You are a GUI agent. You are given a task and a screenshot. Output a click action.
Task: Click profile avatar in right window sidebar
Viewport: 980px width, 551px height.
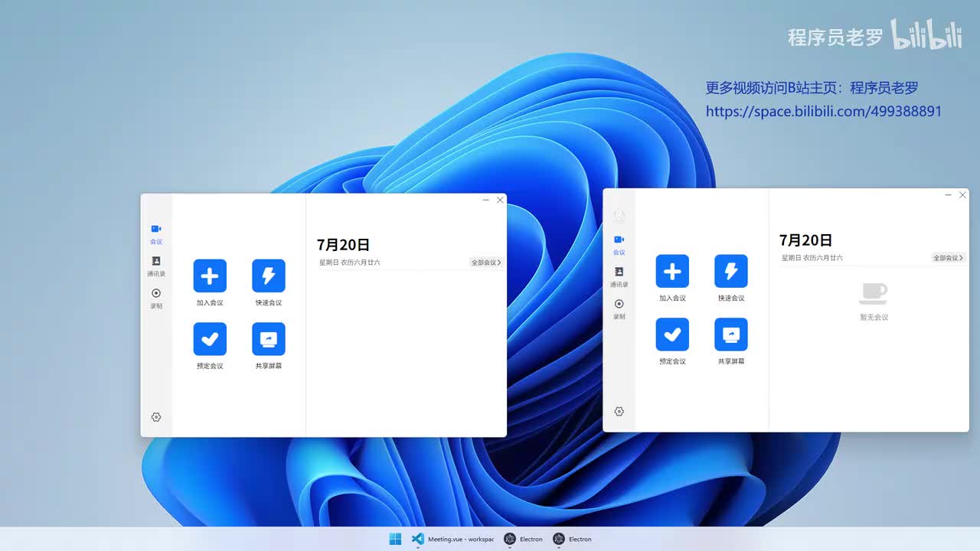click(x=619, y=217)
